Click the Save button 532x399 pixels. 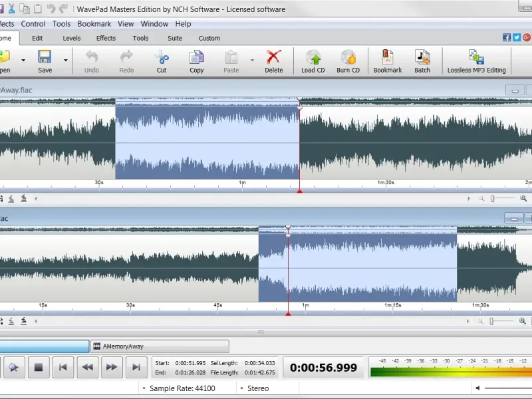[45, 60]
